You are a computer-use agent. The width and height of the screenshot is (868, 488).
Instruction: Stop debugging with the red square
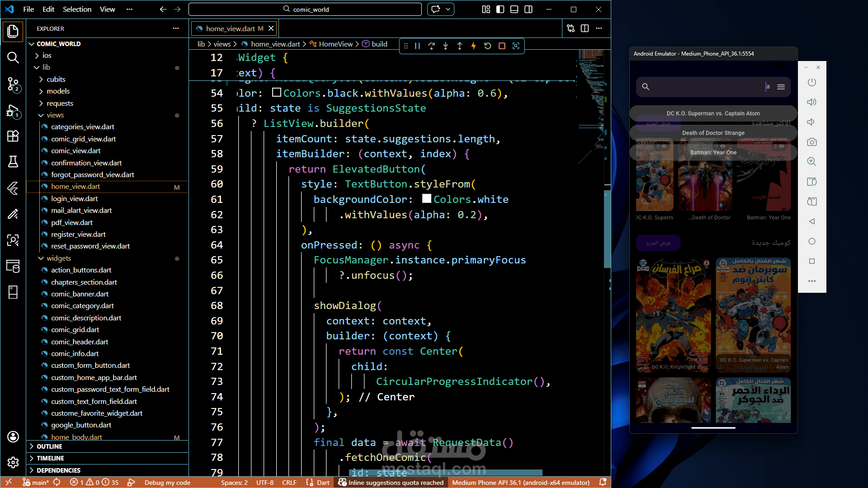[x=502, y=46]
